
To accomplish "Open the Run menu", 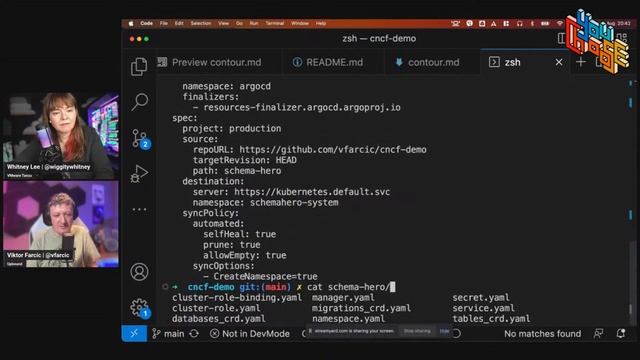I will 254,24.
